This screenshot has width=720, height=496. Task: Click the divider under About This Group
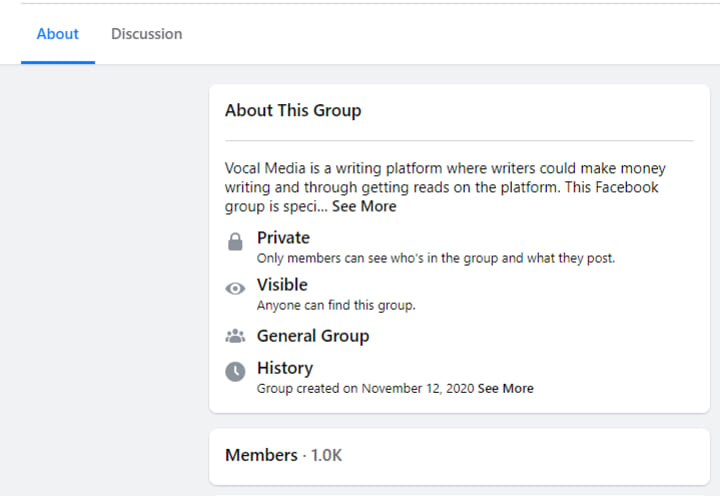(x=459, y=141)
